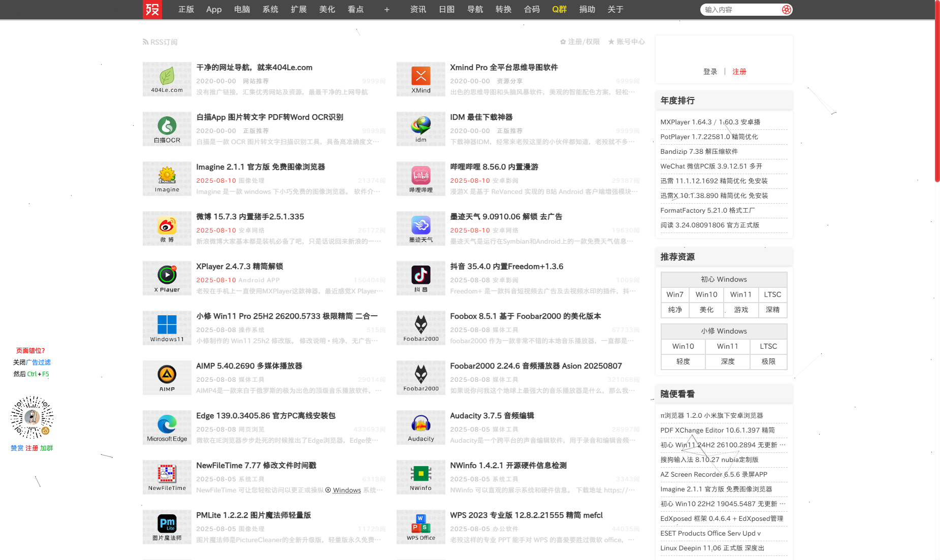Open the X Player icon

point(167,278)
